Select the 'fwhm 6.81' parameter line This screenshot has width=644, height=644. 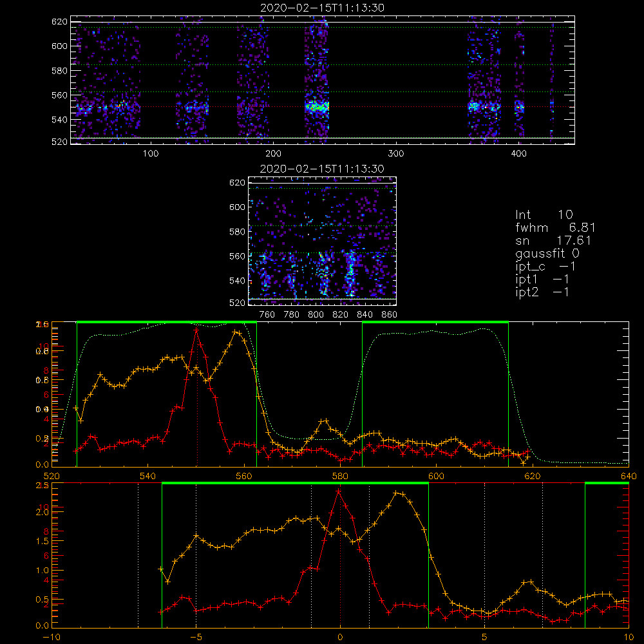(555, 227)
